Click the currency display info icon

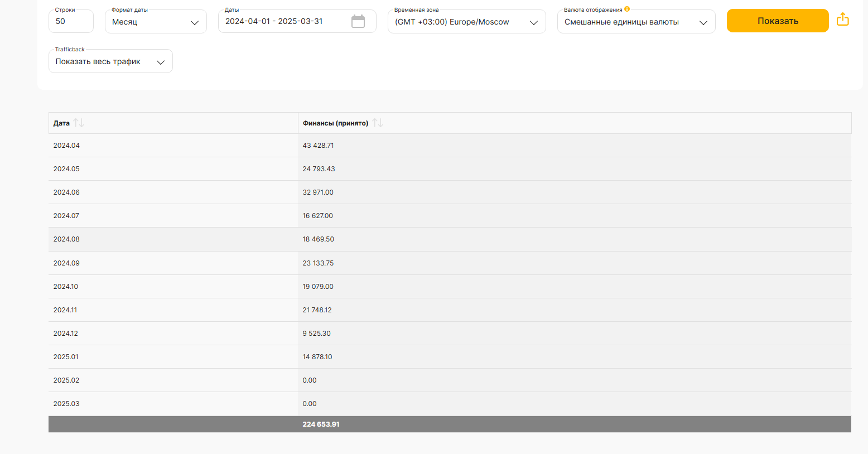(627, 9)
